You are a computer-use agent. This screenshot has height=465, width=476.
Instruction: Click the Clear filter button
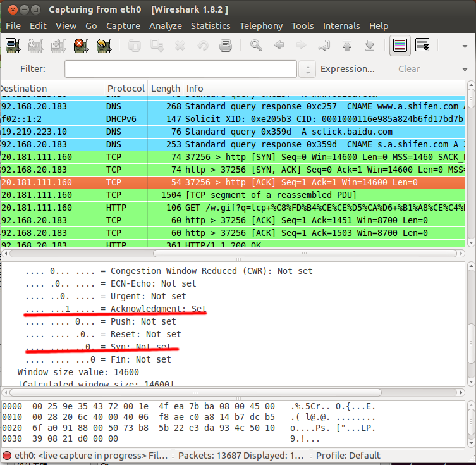409,69
